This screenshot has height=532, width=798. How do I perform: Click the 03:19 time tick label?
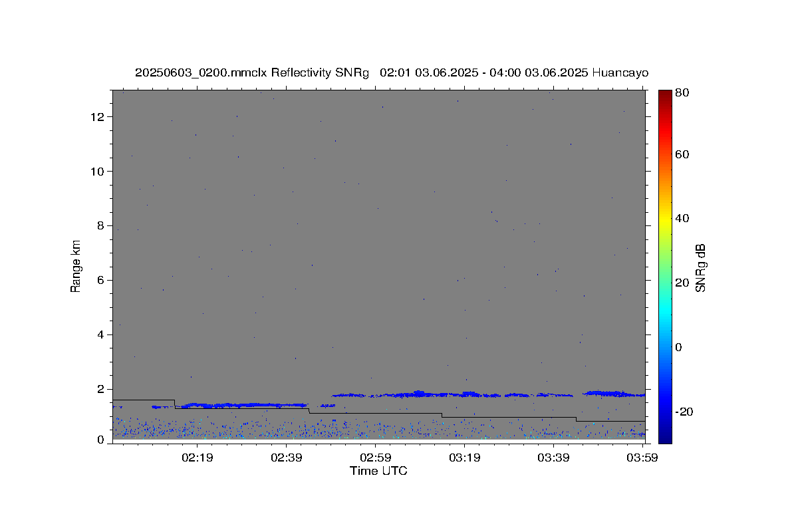pyautogui.click(x=465, y=458)
